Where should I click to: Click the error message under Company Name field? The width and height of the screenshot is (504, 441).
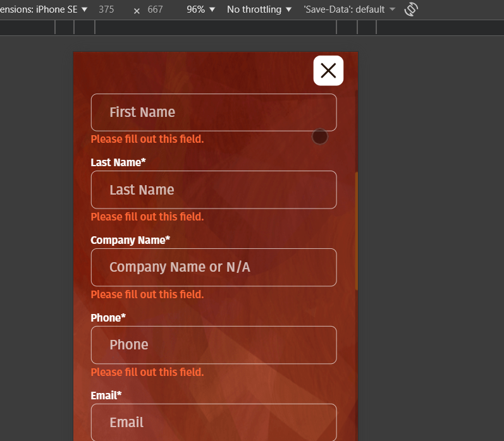coord(147,294)
